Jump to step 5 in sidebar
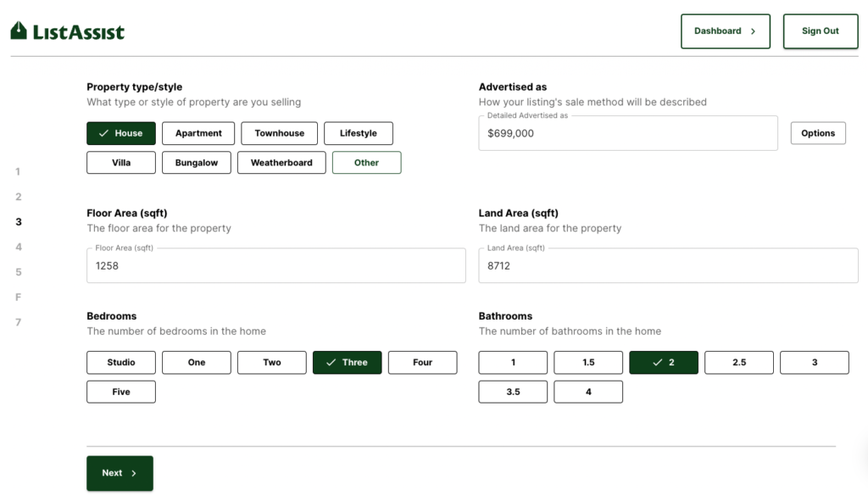The image size is (868, 496). click(x=19, y=272)
